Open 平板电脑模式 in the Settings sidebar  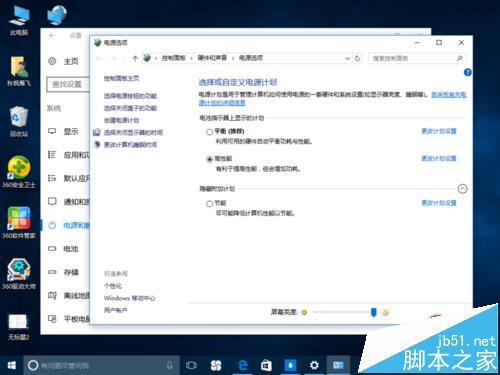pos(66,319)
